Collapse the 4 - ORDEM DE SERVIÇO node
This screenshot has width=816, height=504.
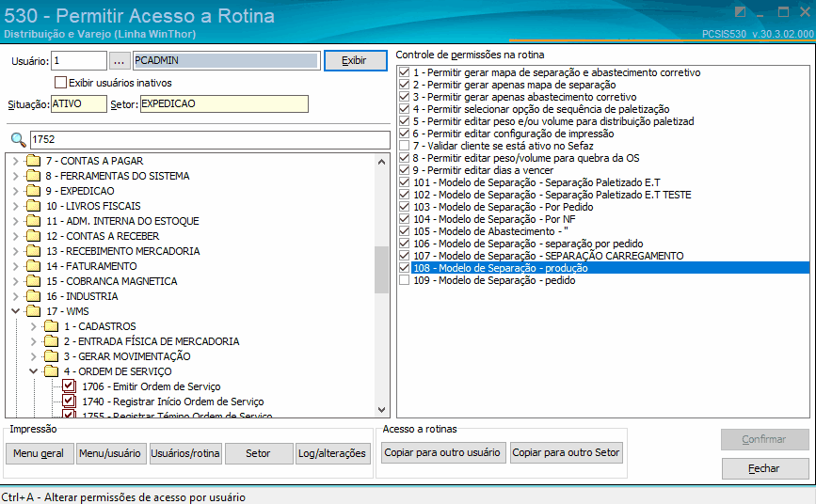pos(33,371)
